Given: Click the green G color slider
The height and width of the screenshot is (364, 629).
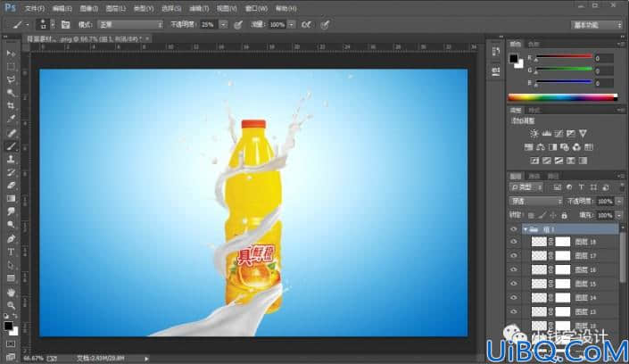Looking at the screenshot, I should 564,70.
